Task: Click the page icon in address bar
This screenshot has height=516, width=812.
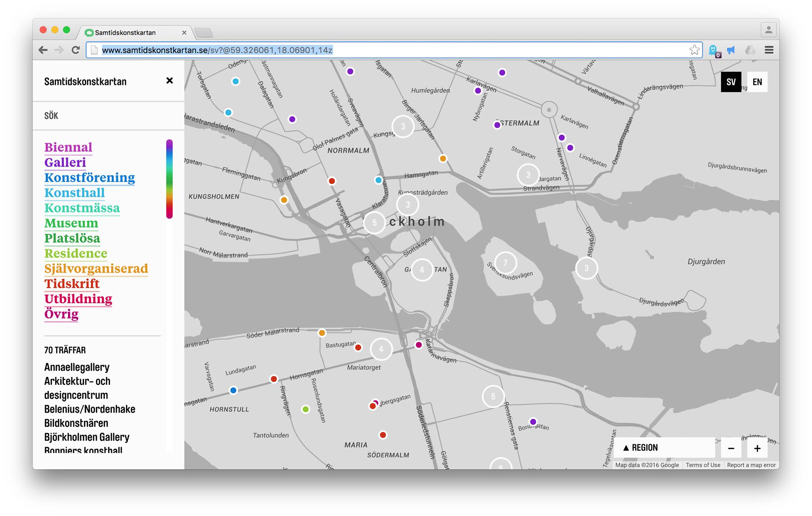Action: tap(94, 50)
